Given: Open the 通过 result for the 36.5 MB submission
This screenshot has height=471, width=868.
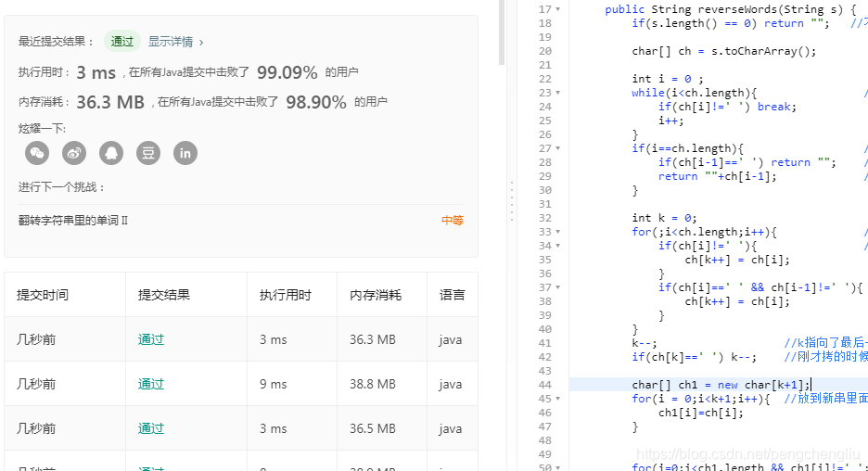Looking at the screenshot, I should pyautogui.click(x=150, y=427).
